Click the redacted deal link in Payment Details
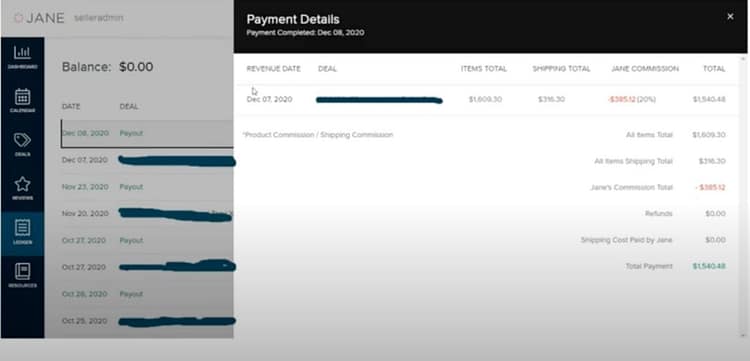The height and width of the screenshot is (361, 750). pyautogui.click(x=379, y=100)
